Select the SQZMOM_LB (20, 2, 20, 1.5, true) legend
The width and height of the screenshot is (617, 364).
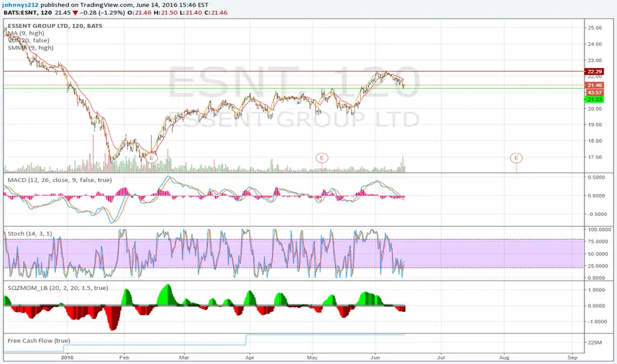[x=58, y=288]
